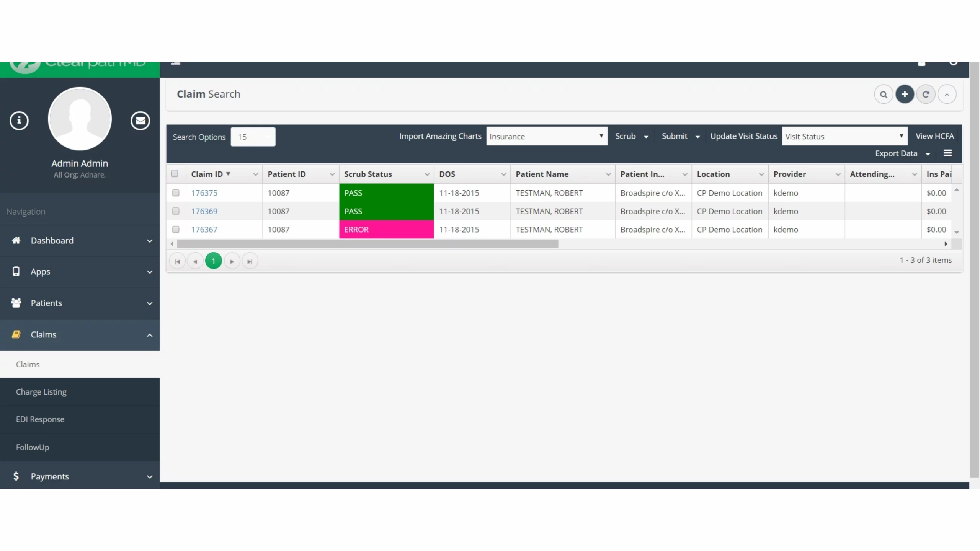
Task: Tick the checkbox for claim 176375
Action: (176, 193)
